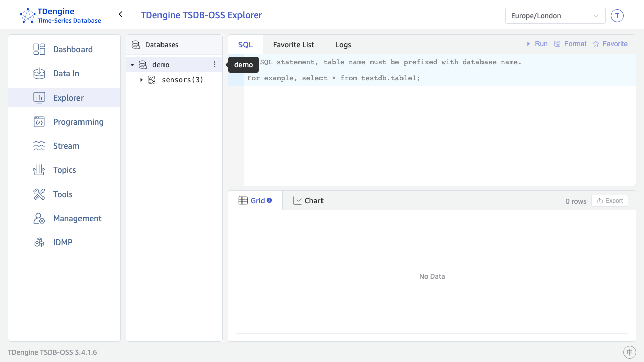This screenshot has height=362, width=644.
Task: Open the Topics icon
Action: click(39, 170)
